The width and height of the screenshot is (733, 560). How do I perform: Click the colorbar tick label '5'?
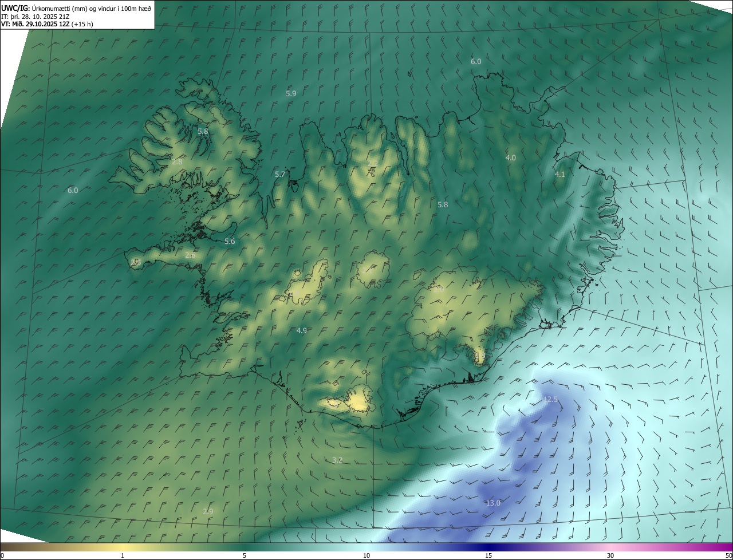(245, 555)
